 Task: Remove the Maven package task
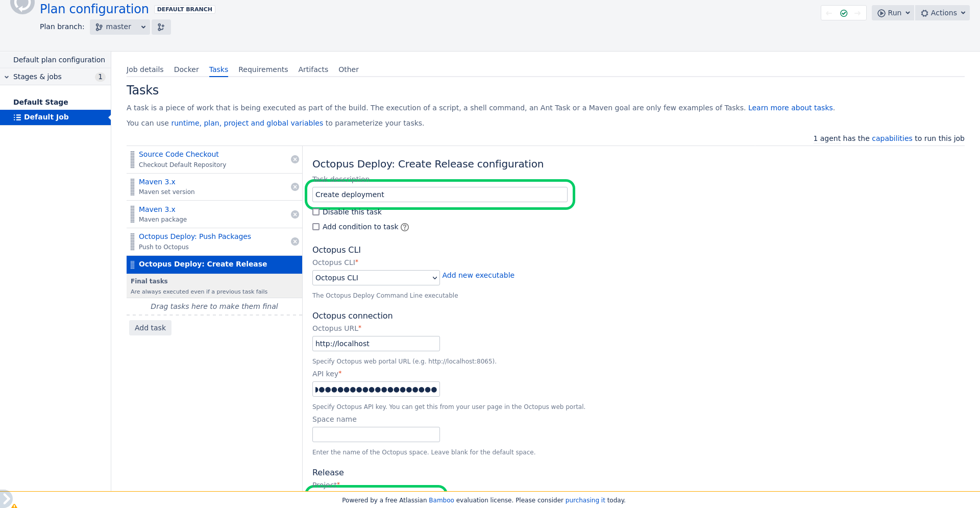click(x=295, y=214)
